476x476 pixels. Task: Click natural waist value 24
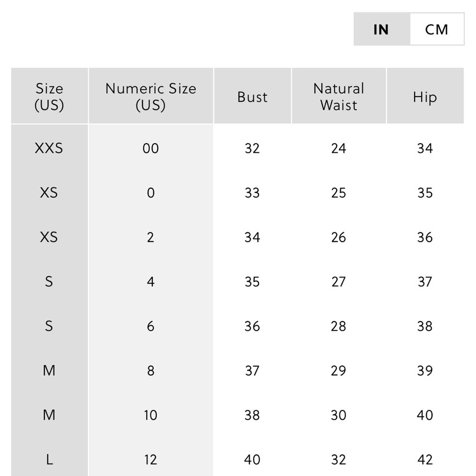[x=338, y=149]
